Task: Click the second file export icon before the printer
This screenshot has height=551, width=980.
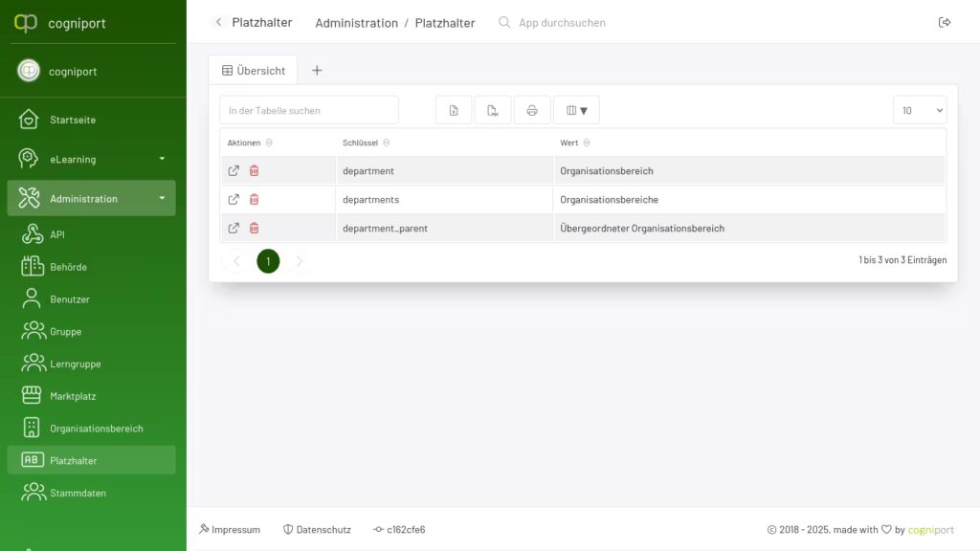Action: [493, 110]
